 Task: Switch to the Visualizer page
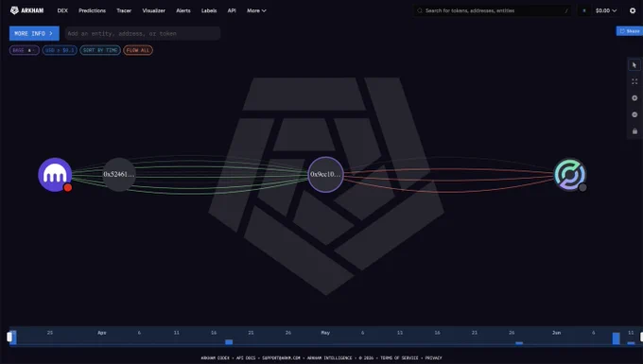click(x=154, y=10)
